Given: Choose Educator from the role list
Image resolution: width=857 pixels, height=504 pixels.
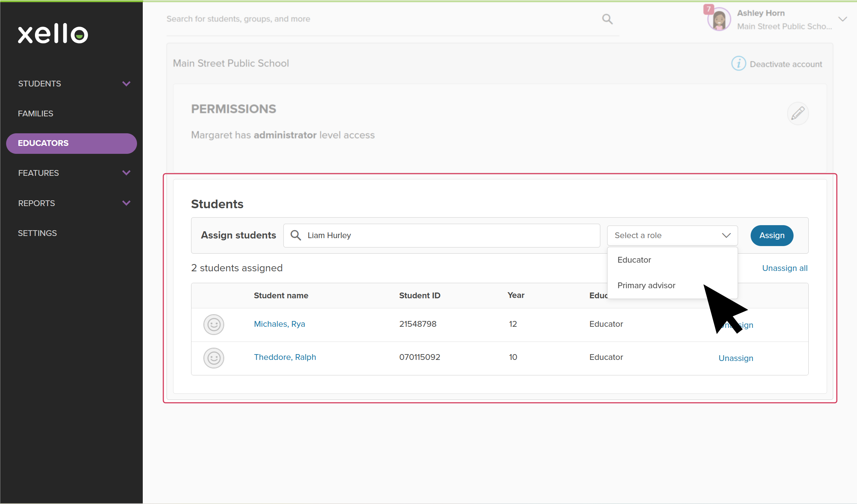Looking at the screenshot, I should tap(634, 260).
